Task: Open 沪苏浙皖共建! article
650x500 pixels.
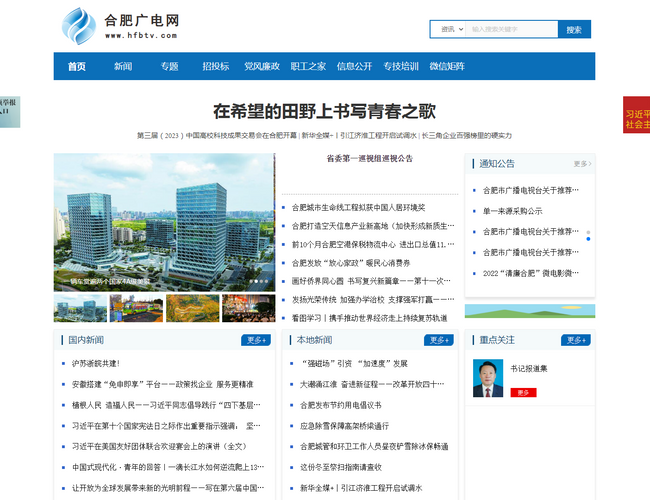Action: pos(96,364)
